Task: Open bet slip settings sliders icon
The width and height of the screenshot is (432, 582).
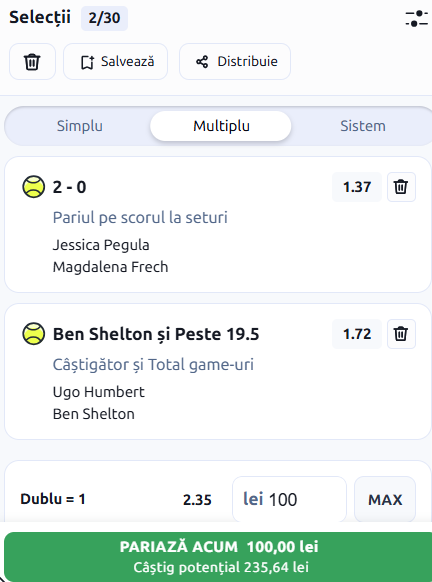Action: coord(416,19)
